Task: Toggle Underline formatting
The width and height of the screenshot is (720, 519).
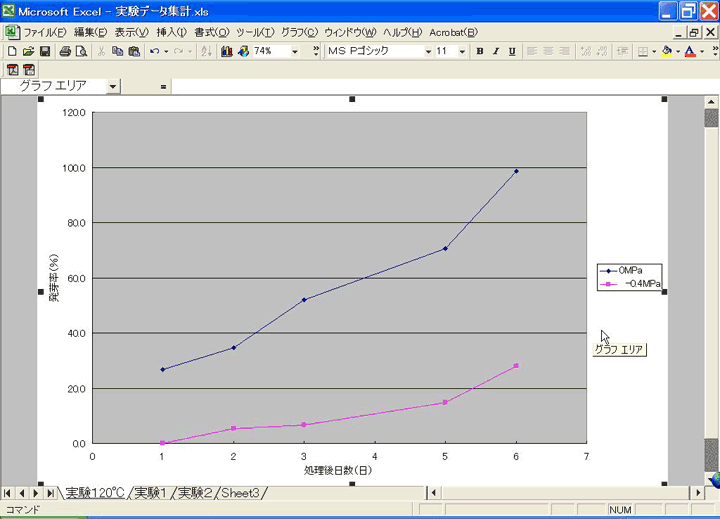Action: coord(512,51)
